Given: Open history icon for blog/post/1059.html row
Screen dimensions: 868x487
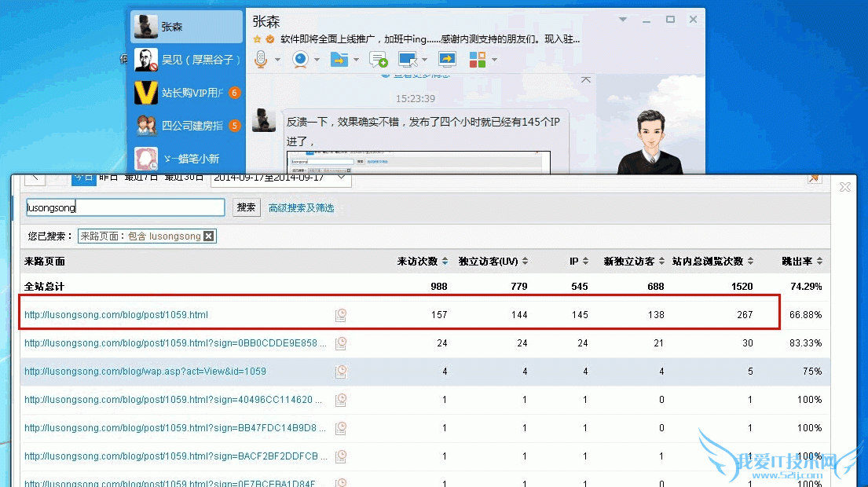Looking at the screenshot, I should point(341,315).
